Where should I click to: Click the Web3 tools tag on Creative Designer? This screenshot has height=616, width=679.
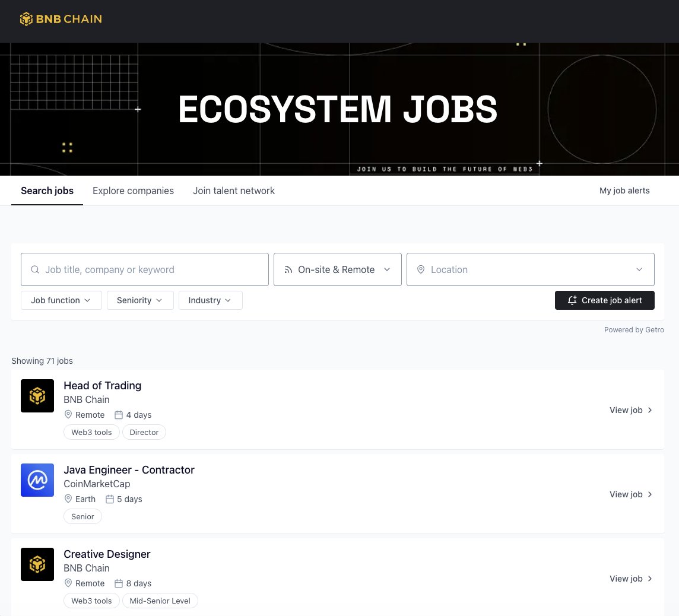pos(91,601)
